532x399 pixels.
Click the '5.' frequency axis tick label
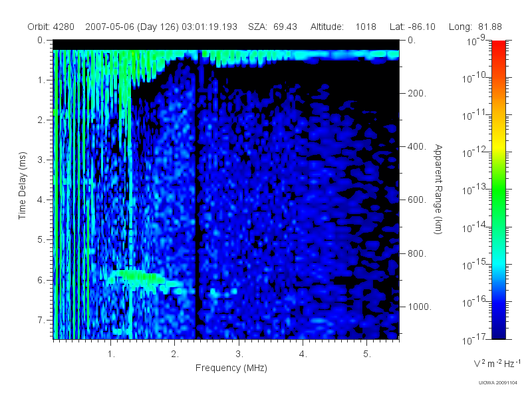click(367, 354)
